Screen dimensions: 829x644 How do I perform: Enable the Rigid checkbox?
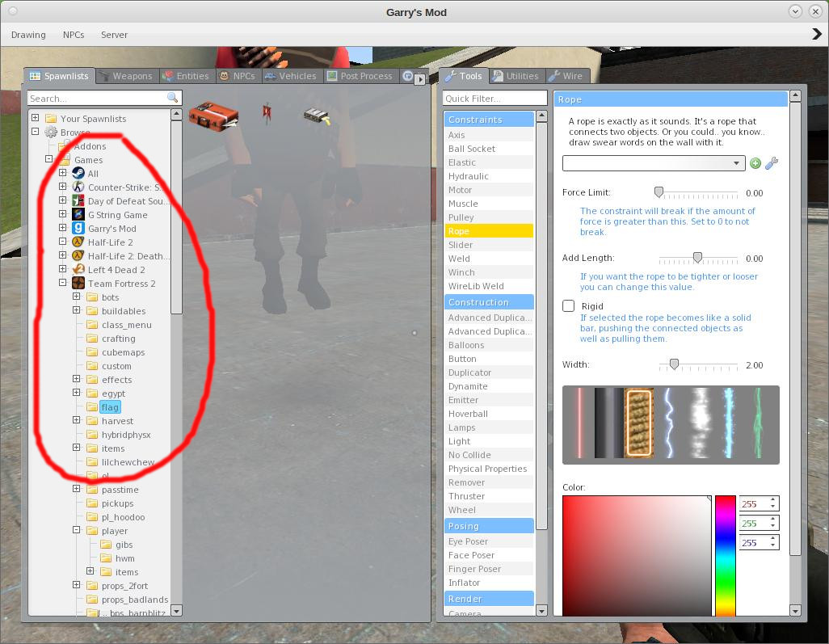point(569,306)
